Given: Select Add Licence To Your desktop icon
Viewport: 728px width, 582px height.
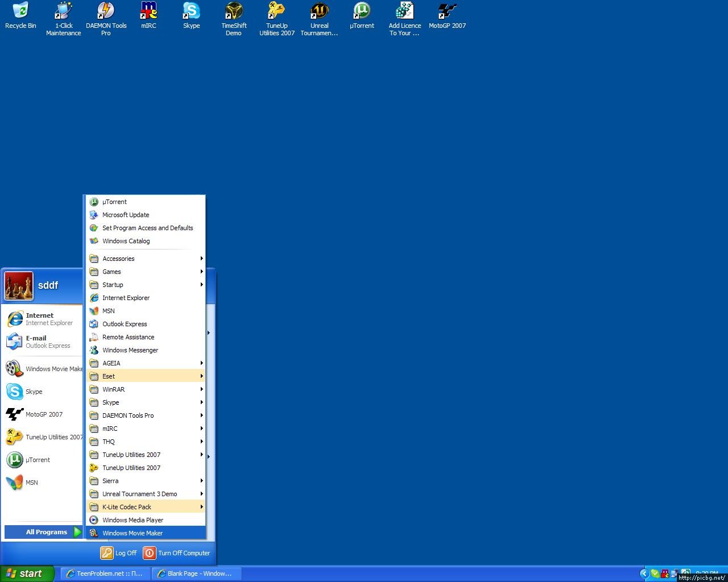Looking at the screenshot, I should (x=405, y=19).
